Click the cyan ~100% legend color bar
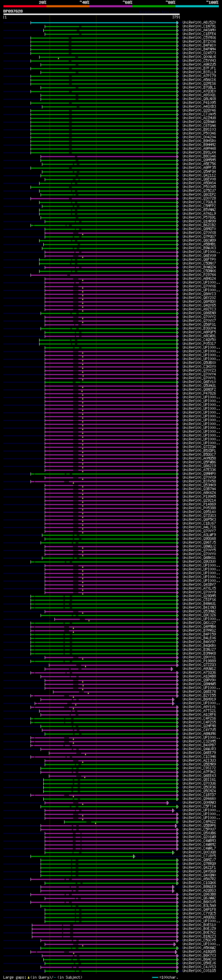This screenshot has height=980, width=222. pos(197,6)
